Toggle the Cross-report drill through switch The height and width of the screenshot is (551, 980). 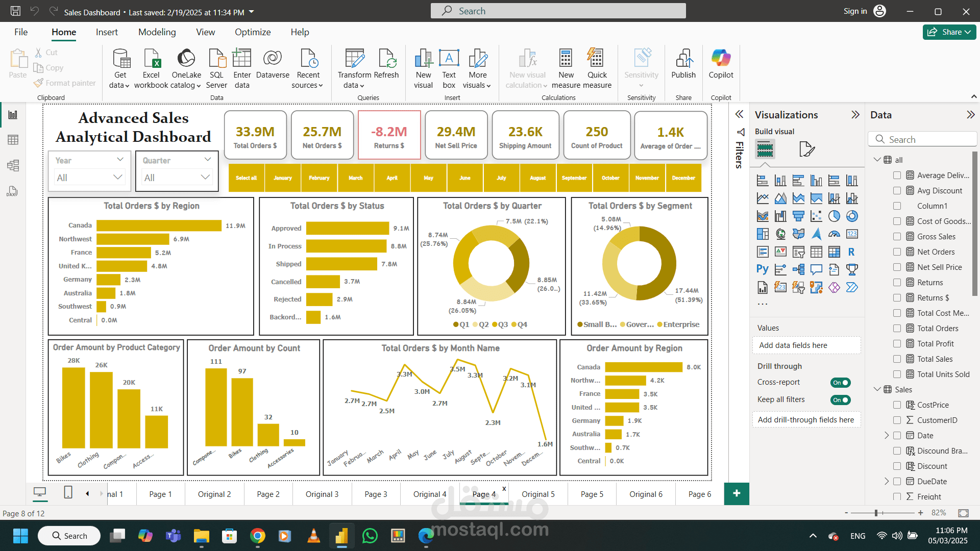pos(840,383)
